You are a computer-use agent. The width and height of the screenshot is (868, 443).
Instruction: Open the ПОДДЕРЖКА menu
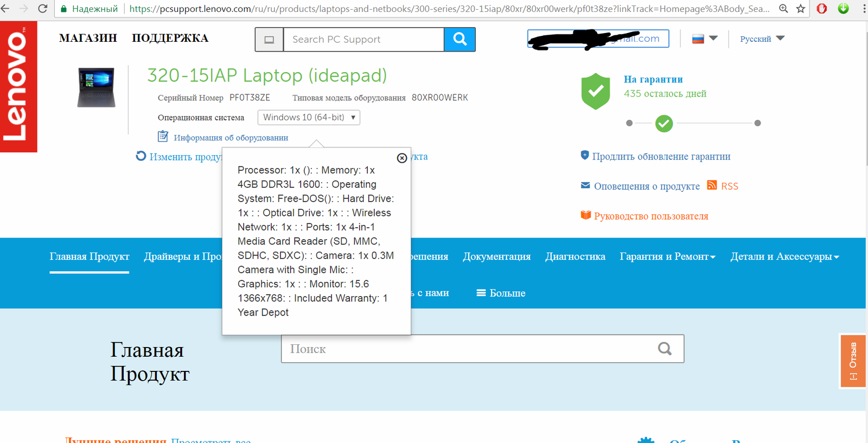[170, 38]
